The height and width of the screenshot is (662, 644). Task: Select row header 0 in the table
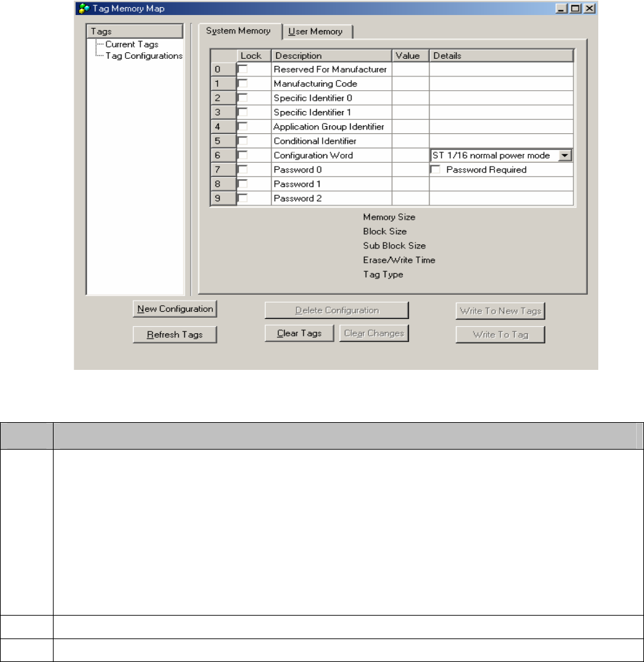click(x=223, y=69)
